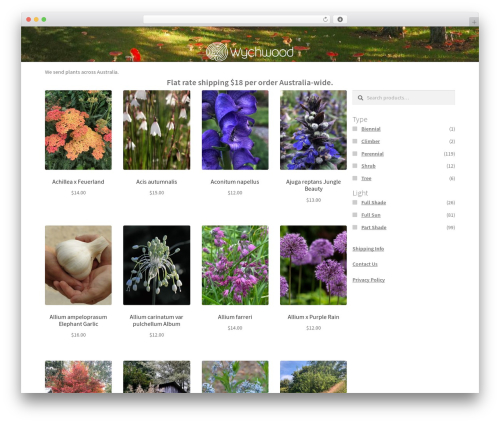500x423 pixels.
Task: Open the Achillea x Feuerland product image
Action: [x=78, y=130]
